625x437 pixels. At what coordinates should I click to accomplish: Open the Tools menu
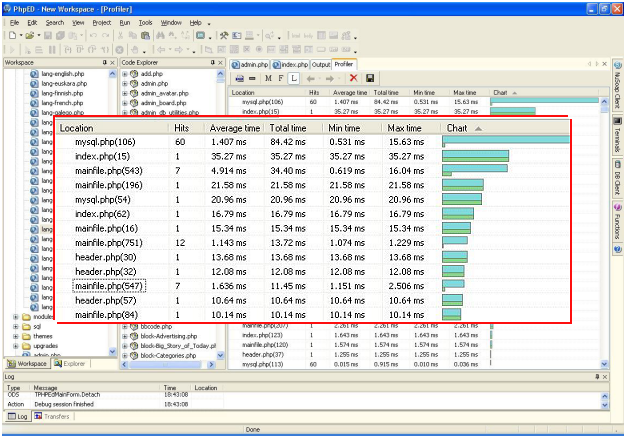[x=145, y=23]
